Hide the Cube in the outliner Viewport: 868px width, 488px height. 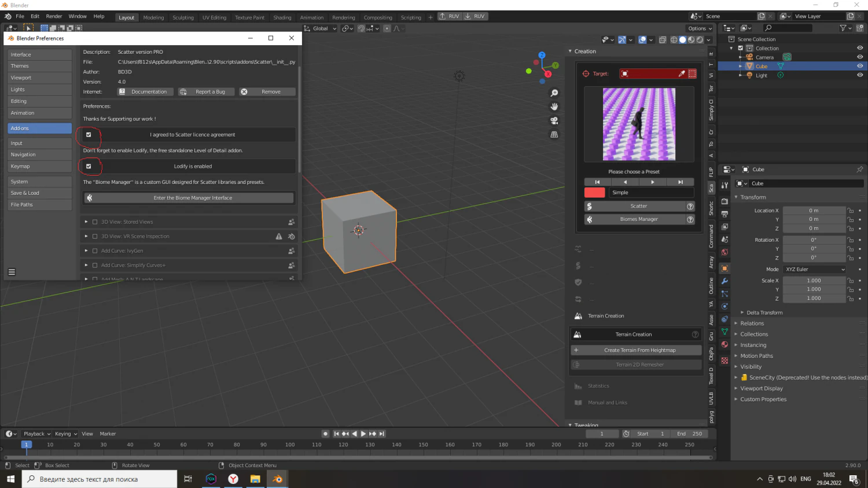point(860,66)
